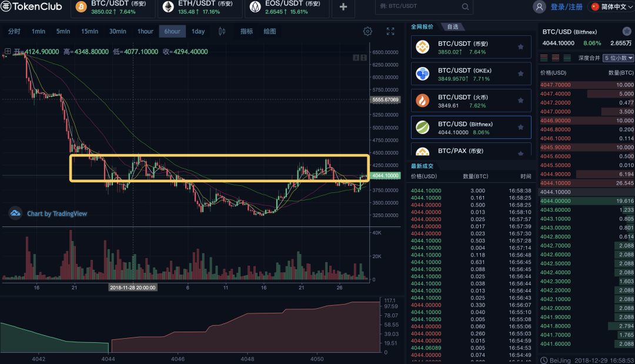Show buy orders only view icon
Screen dimensions: 635x364
click(567, 58)
